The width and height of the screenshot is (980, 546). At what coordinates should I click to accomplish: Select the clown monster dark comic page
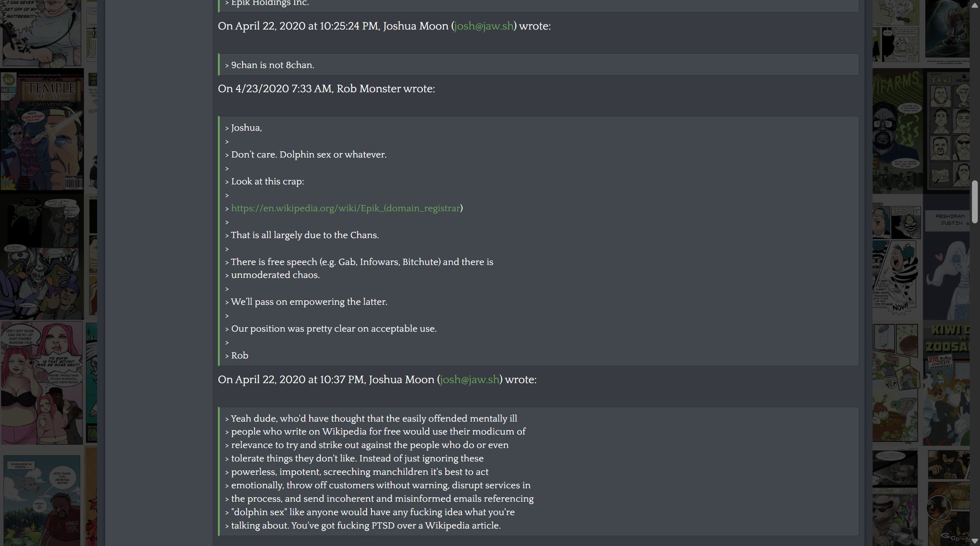point(42,256)
